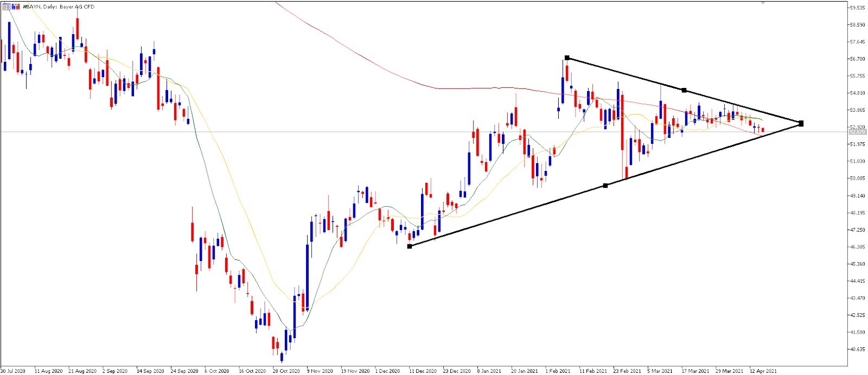Click the 40.635 price scale label

coord(858,349)
